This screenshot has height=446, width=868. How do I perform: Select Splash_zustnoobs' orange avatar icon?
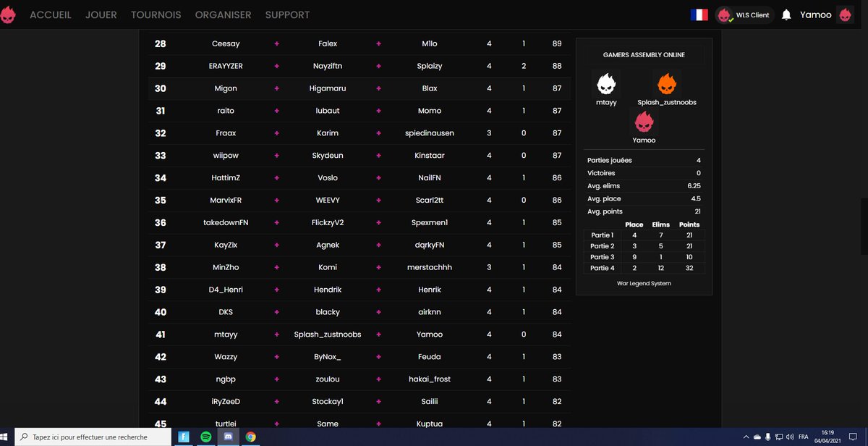(667, 83)
